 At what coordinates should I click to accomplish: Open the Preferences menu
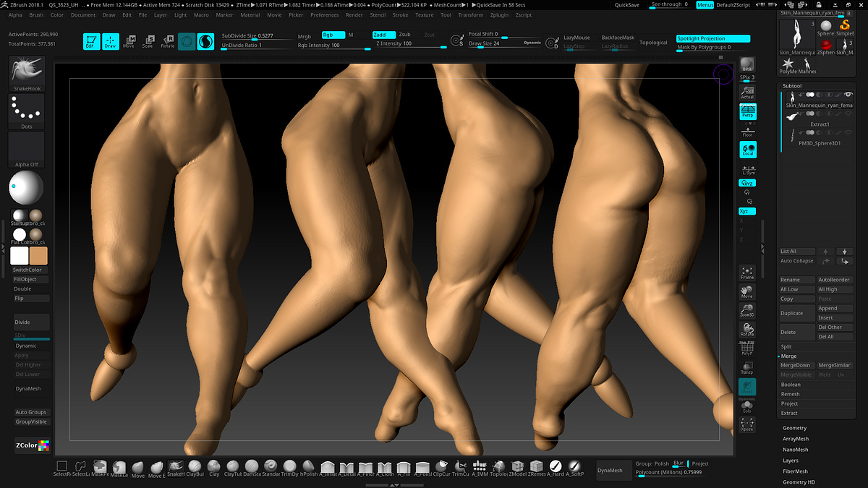pos(324,14)
